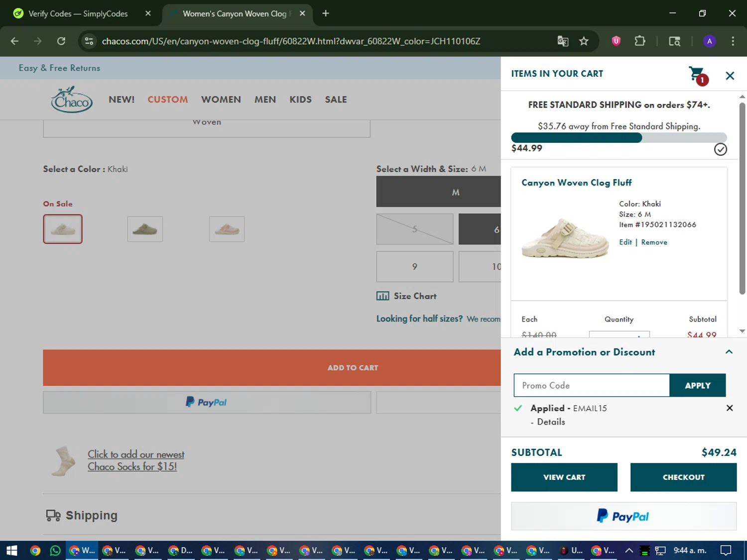Click Easy & Free Returns banner text
Image resolution: width=747 pixels, height=560 pixels.
(59, 68)
